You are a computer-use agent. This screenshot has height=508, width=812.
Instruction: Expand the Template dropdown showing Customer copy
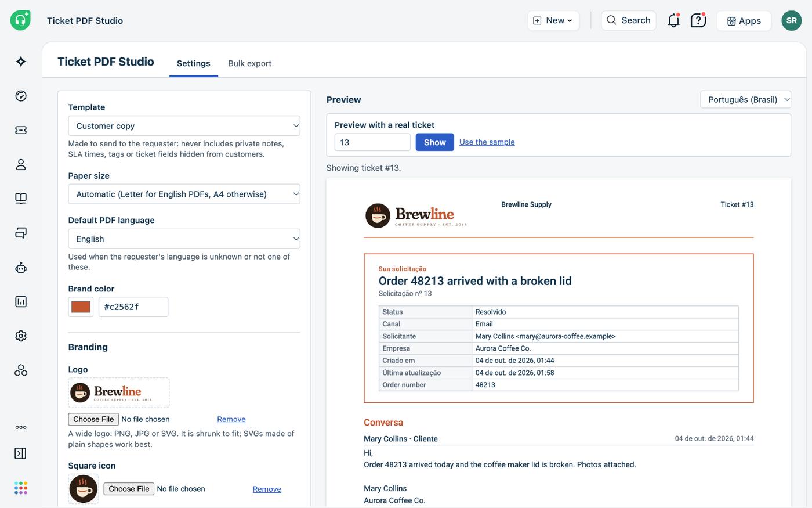(x=184, y=126)
